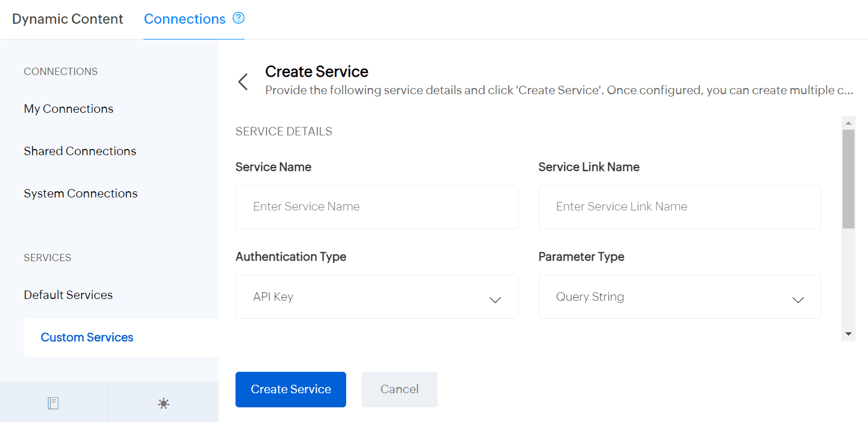
Task: Click the scrollbar up arrow
Action: tap(848, 122)
